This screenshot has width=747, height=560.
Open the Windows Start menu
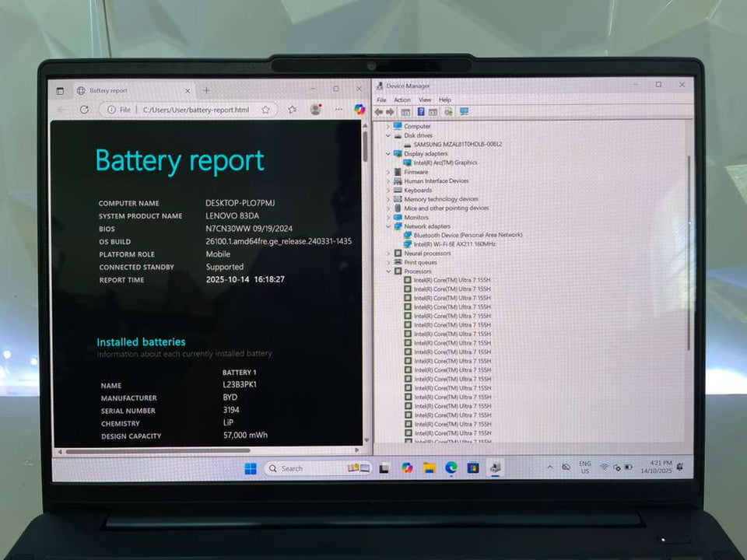point(251,468)
